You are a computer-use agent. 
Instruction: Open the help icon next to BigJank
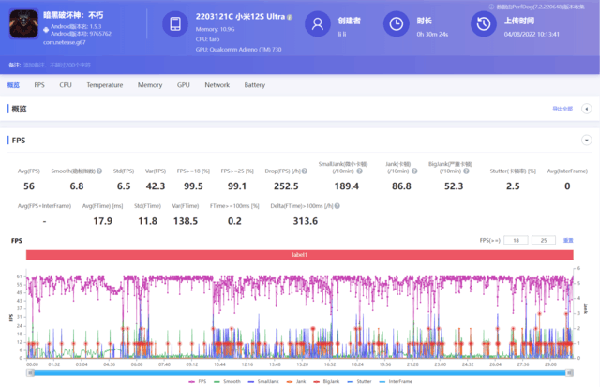click(x=466, y=171)
